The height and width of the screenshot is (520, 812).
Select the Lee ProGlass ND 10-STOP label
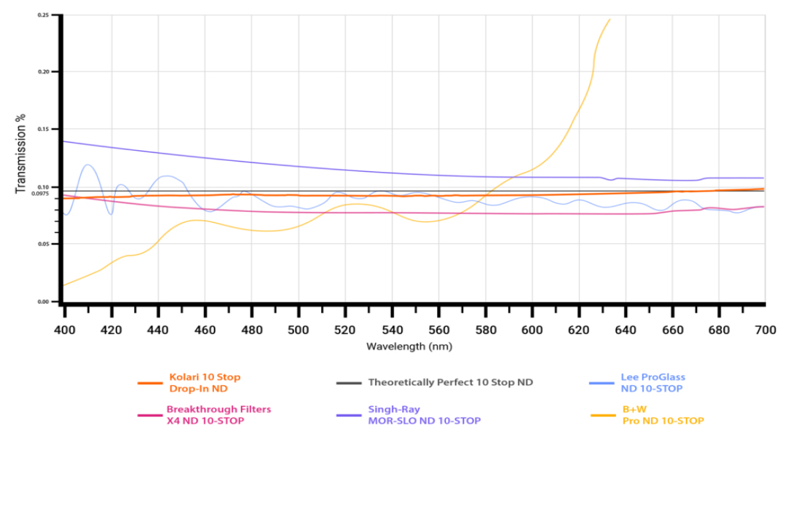(x=653, y=383)
